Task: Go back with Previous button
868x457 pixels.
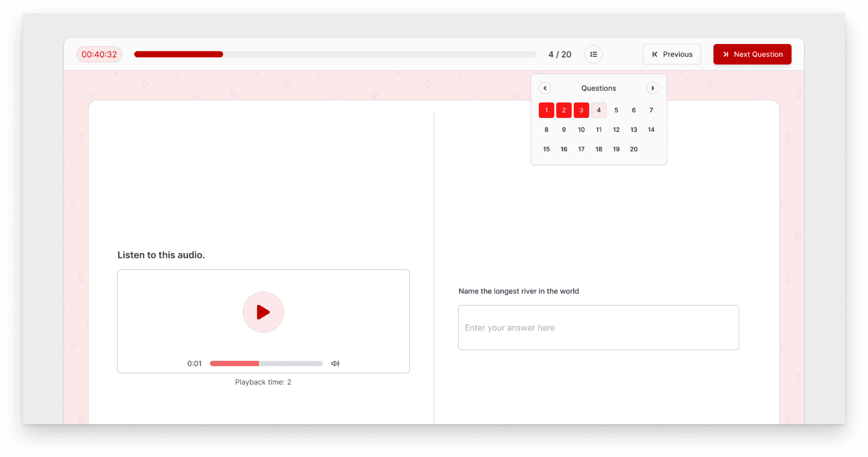Action: (672, 54)
